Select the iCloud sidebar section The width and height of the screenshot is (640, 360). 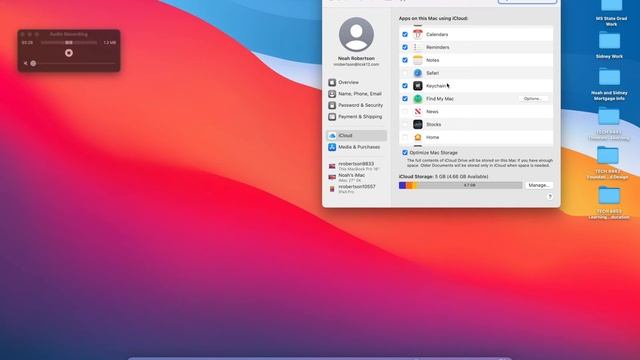[x=356, y=136]
